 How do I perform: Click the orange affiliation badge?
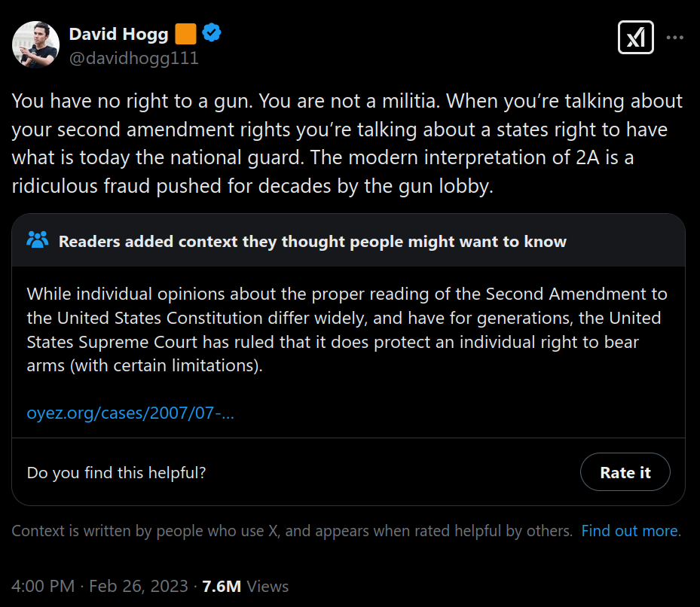point(185,34)
